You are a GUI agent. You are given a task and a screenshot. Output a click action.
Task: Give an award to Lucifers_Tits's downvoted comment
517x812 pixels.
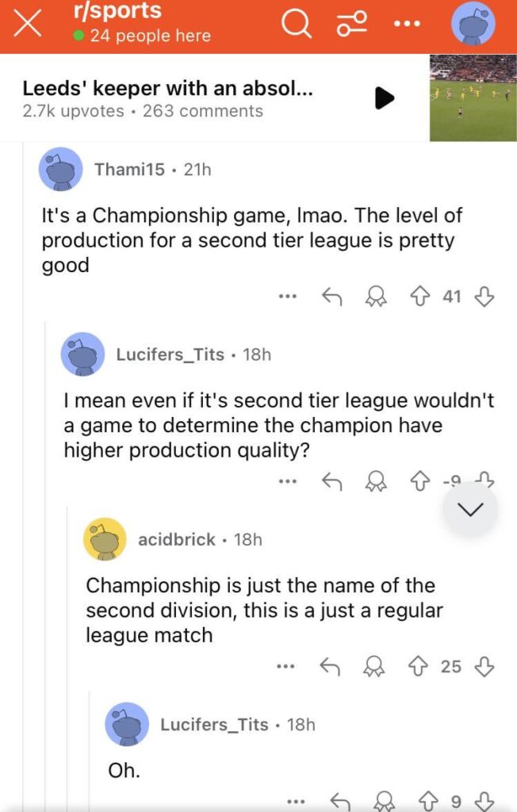tap(376, 481)
